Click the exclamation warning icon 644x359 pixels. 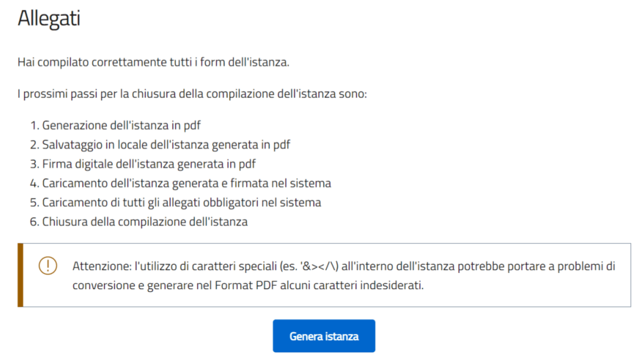tap(48, 266)
